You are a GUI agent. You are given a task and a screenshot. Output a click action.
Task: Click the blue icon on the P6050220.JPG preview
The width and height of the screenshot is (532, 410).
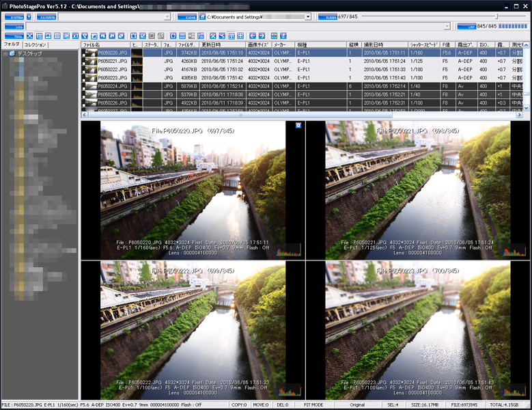[x=298, y=126]
